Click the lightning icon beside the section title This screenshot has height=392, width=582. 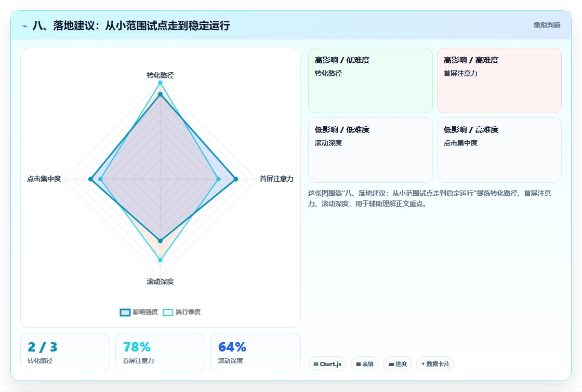pos(25,26)
